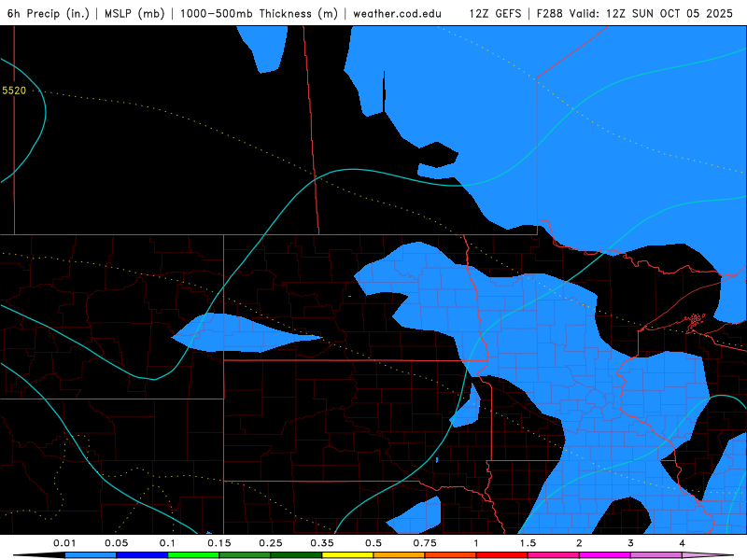
Task: Click the 5520 thickness contour label
Action: [14, 91]
